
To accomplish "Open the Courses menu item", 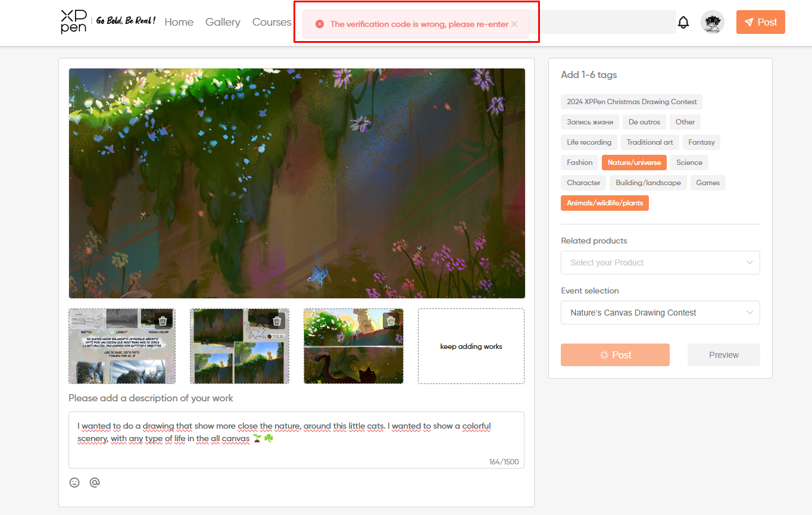I will (x=271, y=22).
